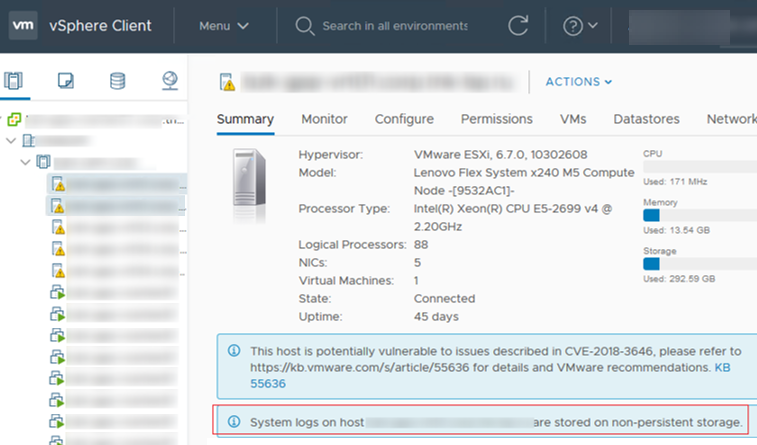Switch to the VMs tab

tap(573, 119)
